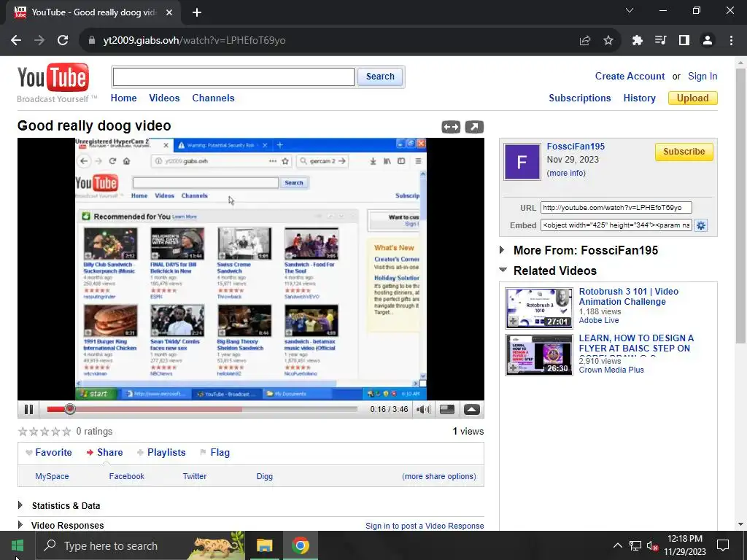
Task: Go to the Home tab
Action: [123, 98]
